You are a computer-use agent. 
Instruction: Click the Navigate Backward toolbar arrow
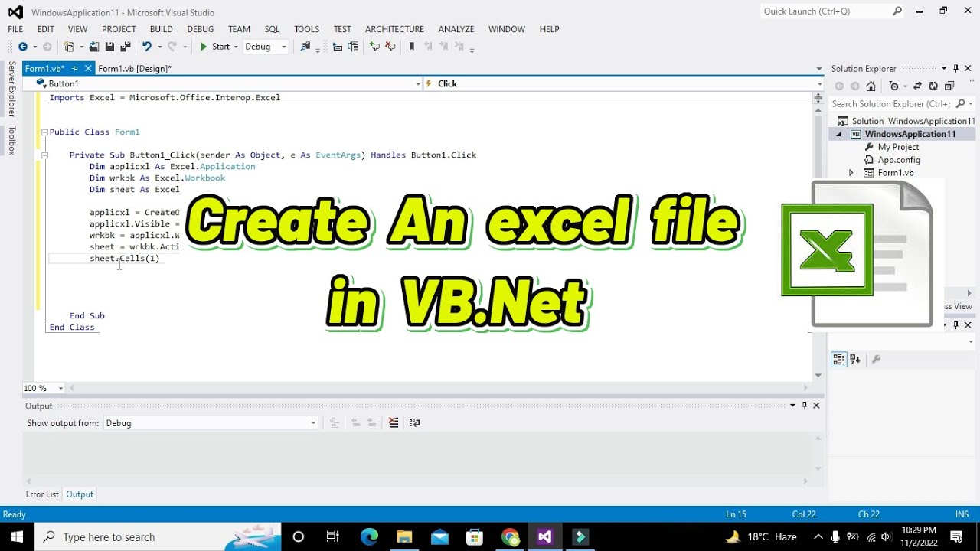coord(22,47)
